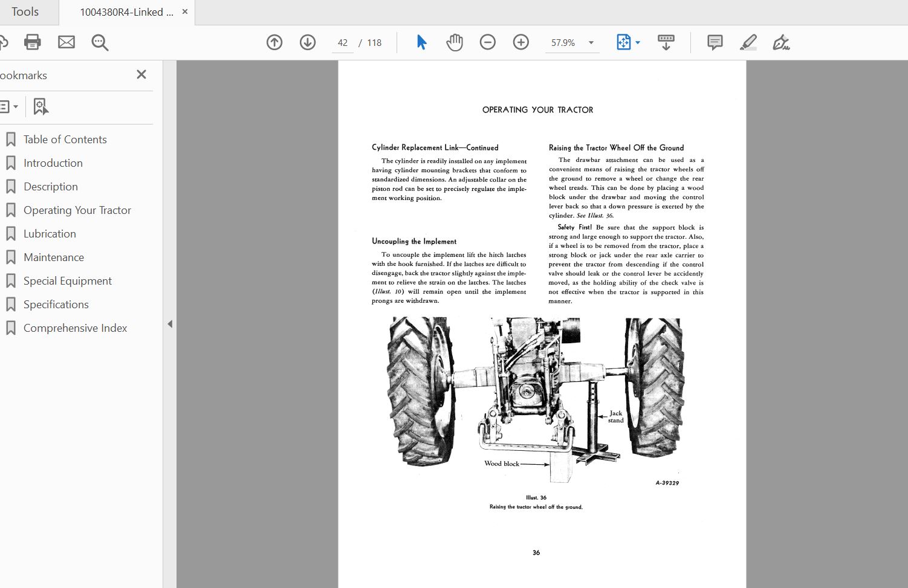Jump to the Lubrication bookmark
908x588 pixels.
click(x=49, y=233)
